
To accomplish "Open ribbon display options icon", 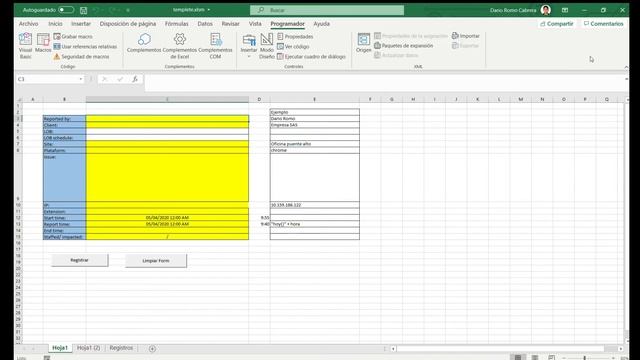I will [x=565, y=10].
